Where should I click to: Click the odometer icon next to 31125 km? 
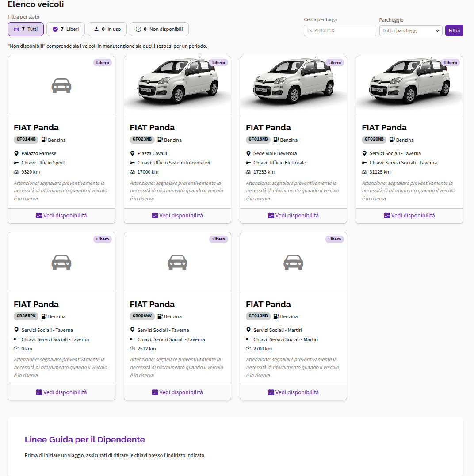tap(364, 172)
